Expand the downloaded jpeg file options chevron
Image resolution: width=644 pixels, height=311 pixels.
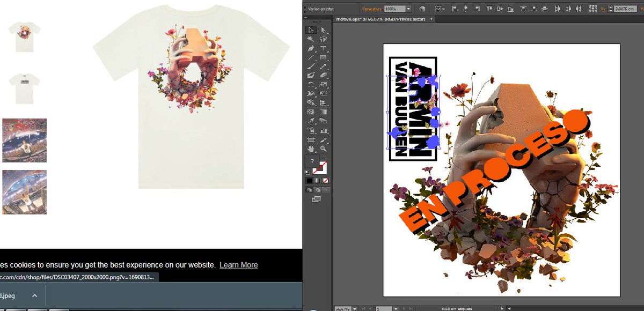34,295
